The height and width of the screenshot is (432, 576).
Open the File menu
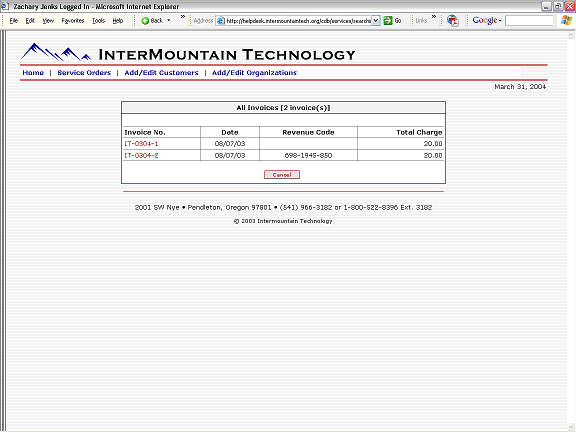click(14, 21)
